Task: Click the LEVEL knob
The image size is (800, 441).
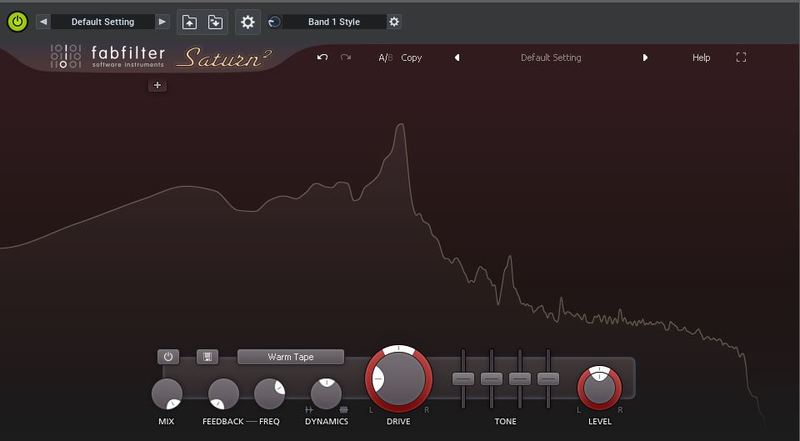Action: pyautogui.click(x=599, y=388)
